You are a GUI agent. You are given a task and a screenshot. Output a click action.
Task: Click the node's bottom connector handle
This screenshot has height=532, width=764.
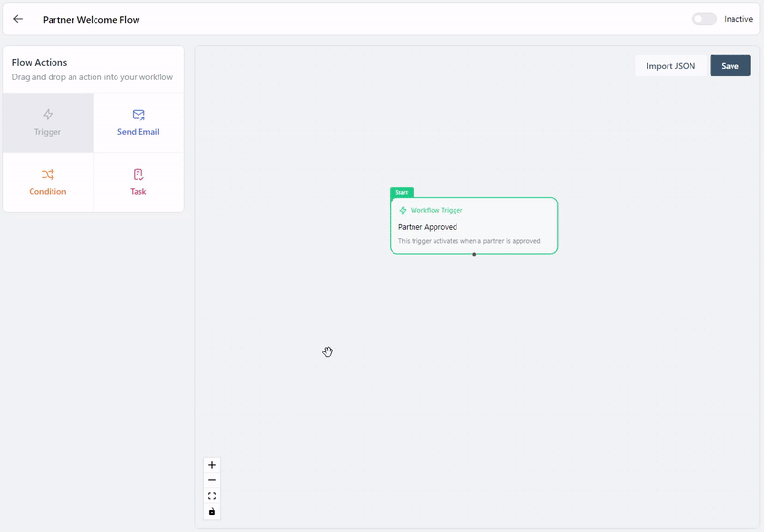(x=474, y=254)
